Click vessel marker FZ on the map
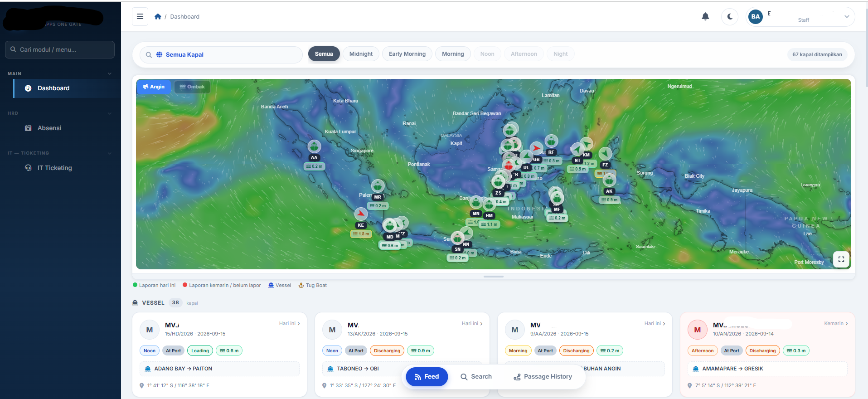The image size is (868, 399). [605, 154]
